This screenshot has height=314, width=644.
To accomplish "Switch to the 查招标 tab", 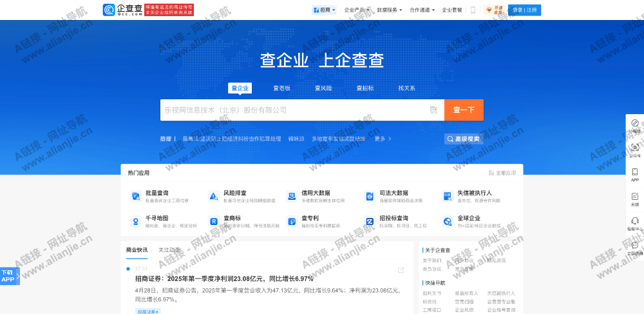I will tap(365, 88).
